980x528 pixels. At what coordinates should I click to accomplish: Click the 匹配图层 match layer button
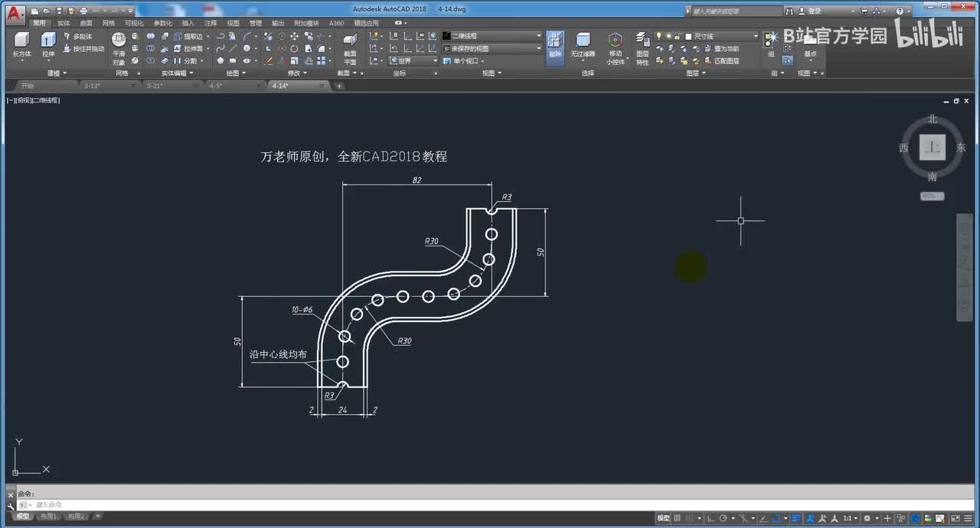click(726, 61)
